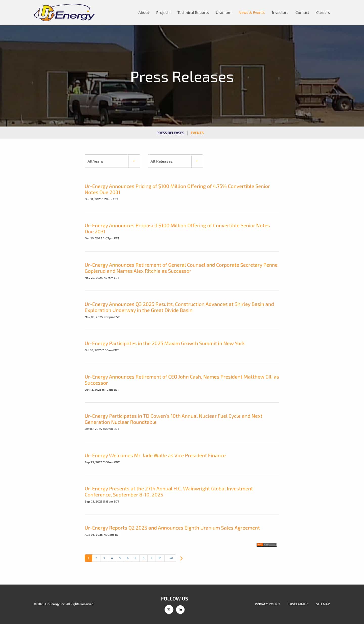Go to pagination page 6

[x=128, y=558]
